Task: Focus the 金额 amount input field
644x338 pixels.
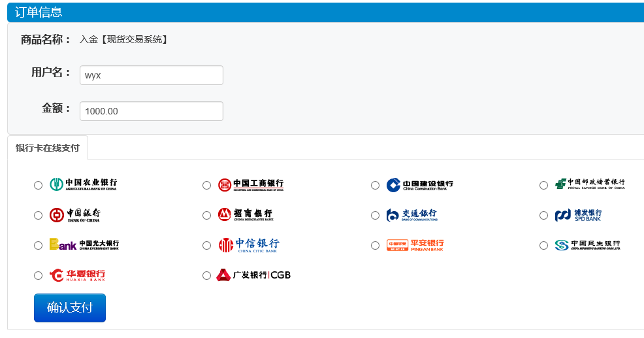Action: pos(151,111)
